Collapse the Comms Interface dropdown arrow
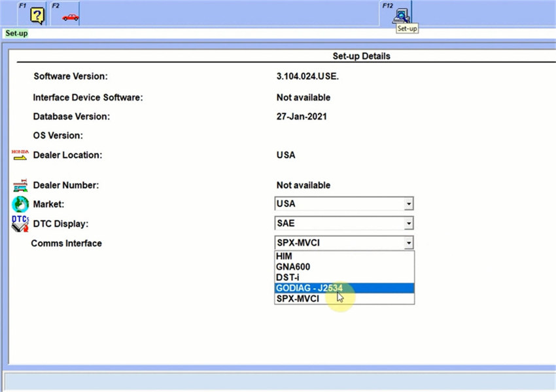This screenshot has height=392, width=556. tap(409, 243)
